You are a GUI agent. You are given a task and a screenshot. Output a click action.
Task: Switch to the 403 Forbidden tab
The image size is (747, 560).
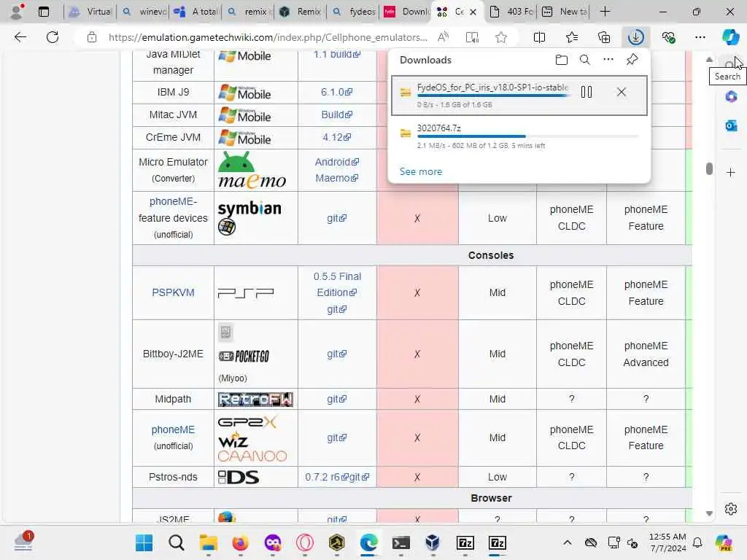(511, 12)
